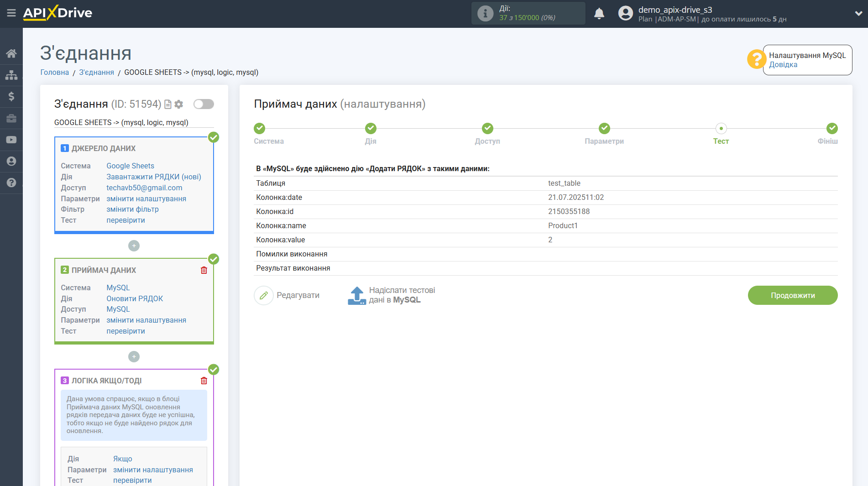Click the 2150355188 id value
This screenshot has height=486, width=868.
click(x=569, y=211)
